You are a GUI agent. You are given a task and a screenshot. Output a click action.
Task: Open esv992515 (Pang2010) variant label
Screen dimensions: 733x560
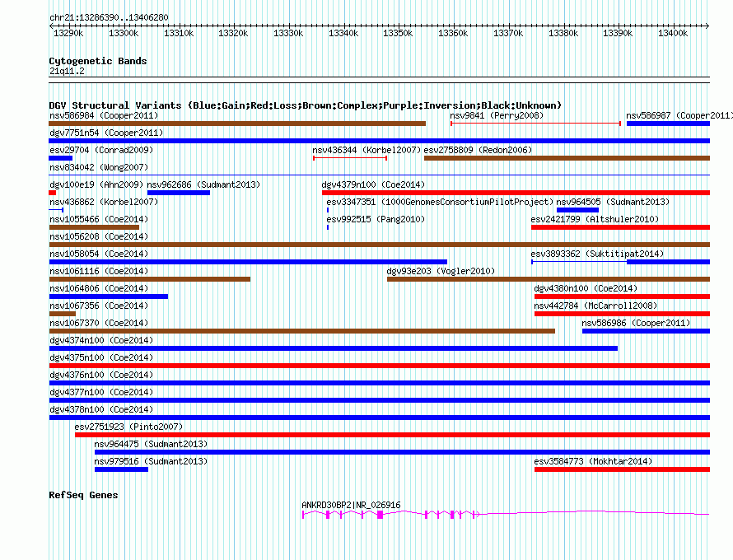[376, 219]
